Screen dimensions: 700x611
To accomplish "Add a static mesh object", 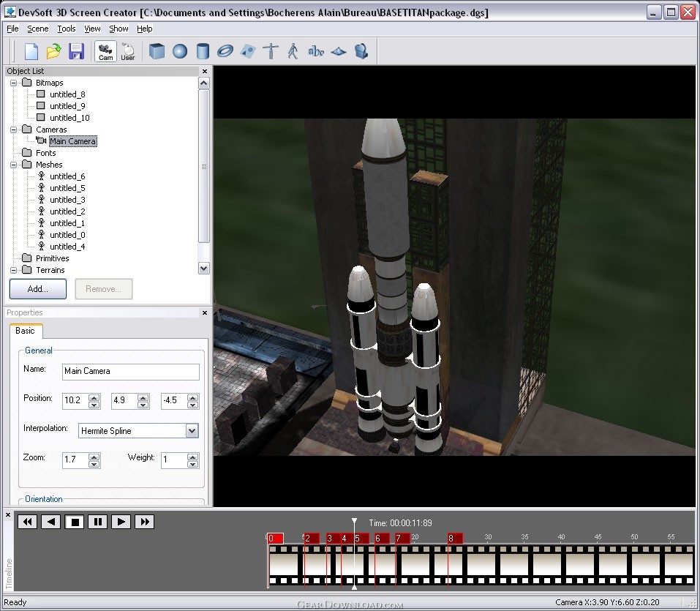I will pos(271,51).
